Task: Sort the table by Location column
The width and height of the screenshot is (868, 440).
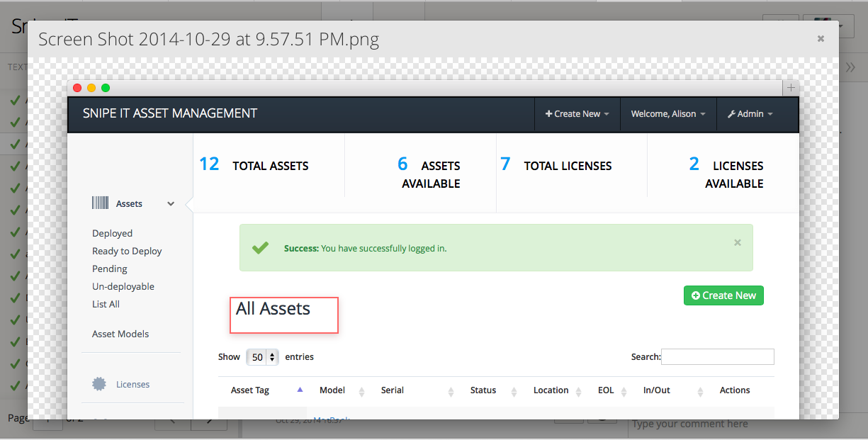Action: pyautogui.click(x=559, y=390)
